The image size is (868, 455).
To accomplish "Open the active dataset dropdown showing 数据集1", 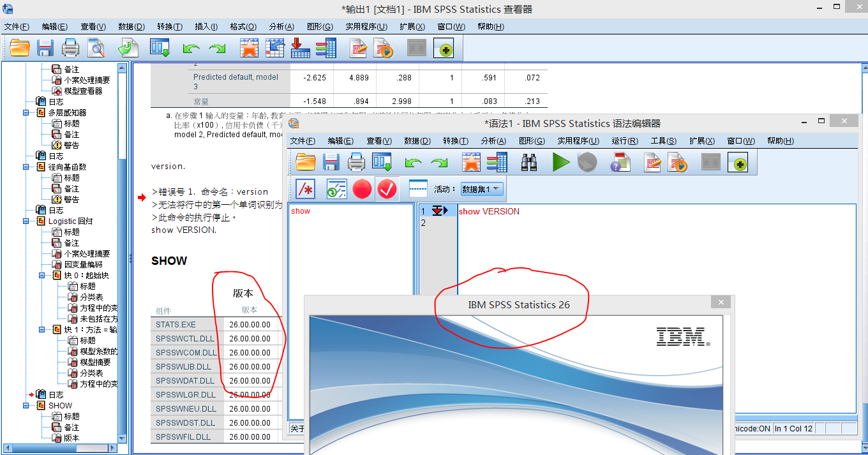I will click(482, 188).
